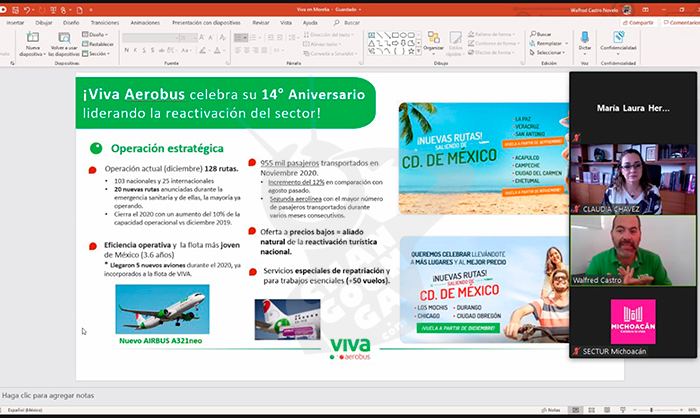Click the Comentarios button

pos(678,20)
